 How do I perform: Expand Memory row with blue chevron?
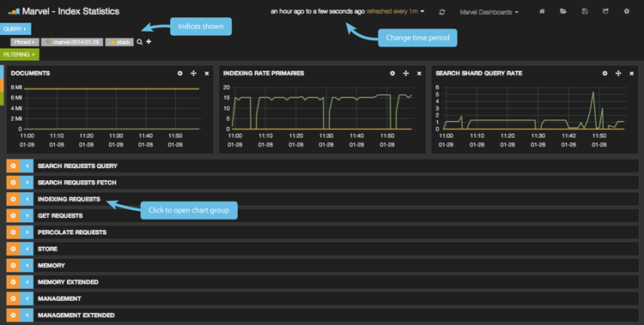[27, 265]
